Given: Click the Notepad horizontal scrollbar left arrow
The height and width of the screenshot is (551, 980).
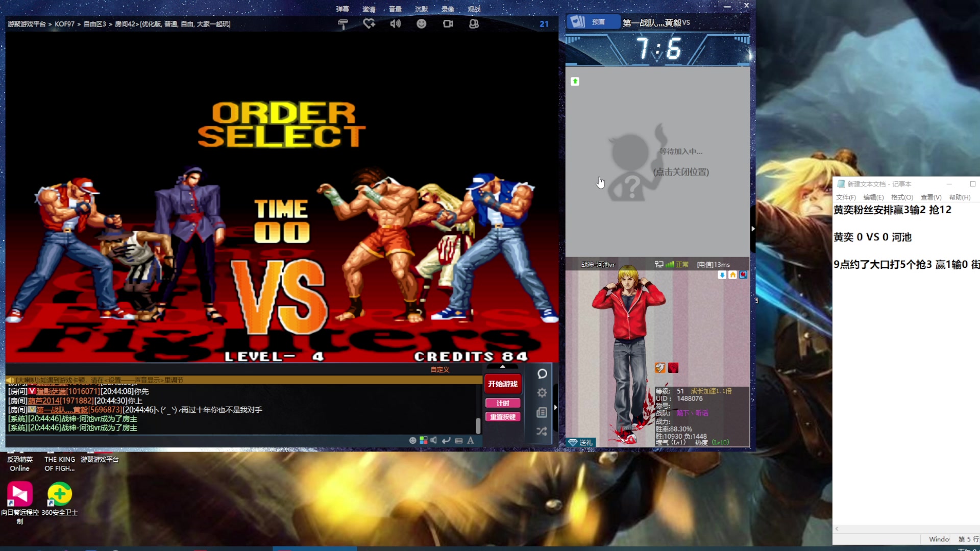Looking at the screenshot, I should pos(837,529).
